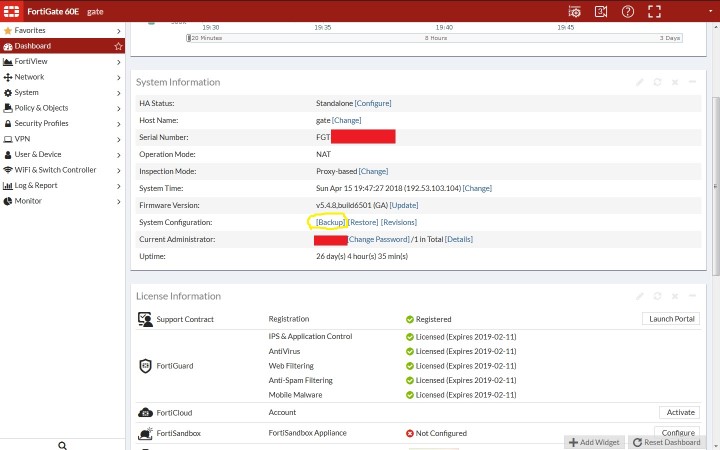Minimize the License Information widget
The image size is (720, 450).
(693, 296)
